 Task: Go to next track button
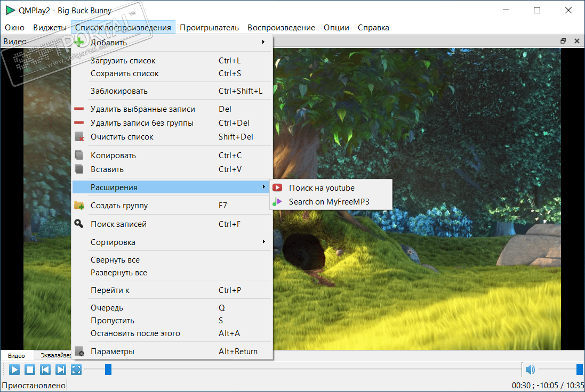(x=60, y=370)
